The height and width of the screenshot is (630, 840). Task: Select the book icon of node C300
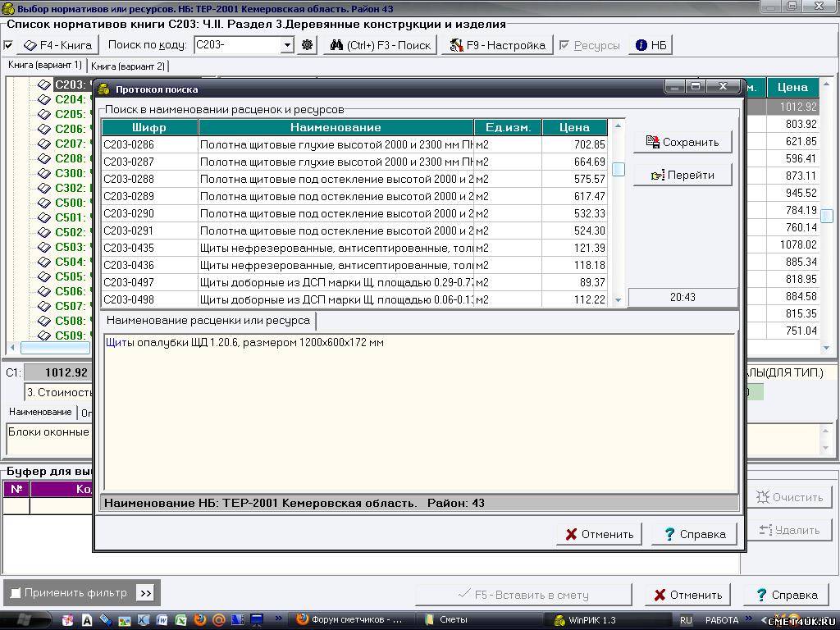pos(44,174)
